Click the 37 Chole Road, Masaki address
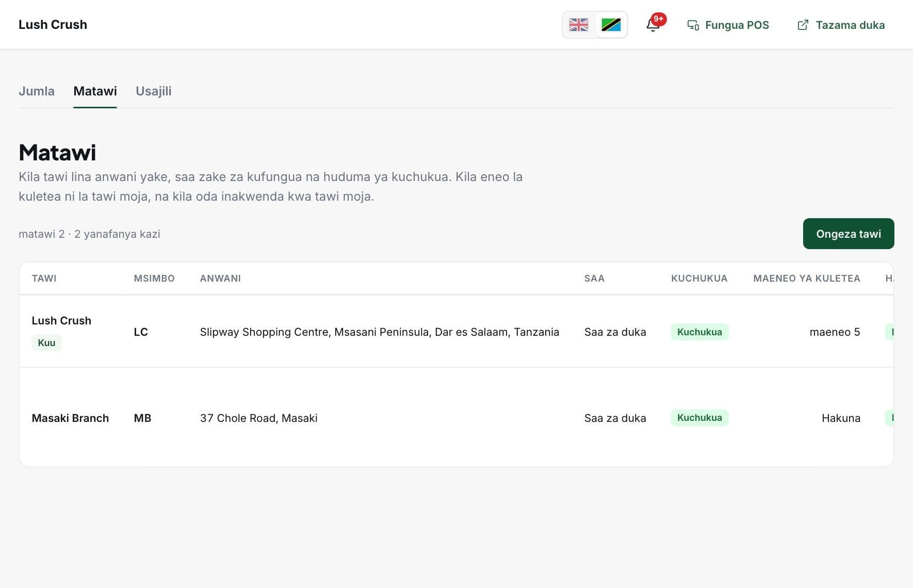The image size is (913, 588). point(258,418)
